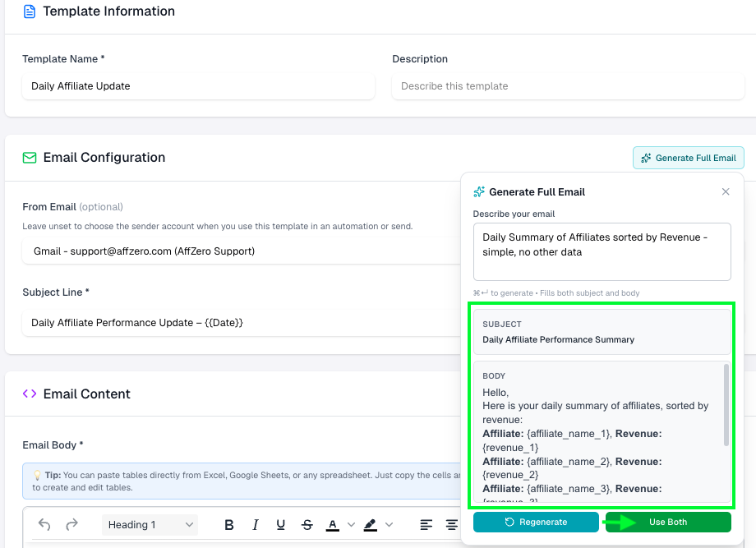Open highlight color dropdown arrow
Screen dimensions: 756x548
(389, 525)
